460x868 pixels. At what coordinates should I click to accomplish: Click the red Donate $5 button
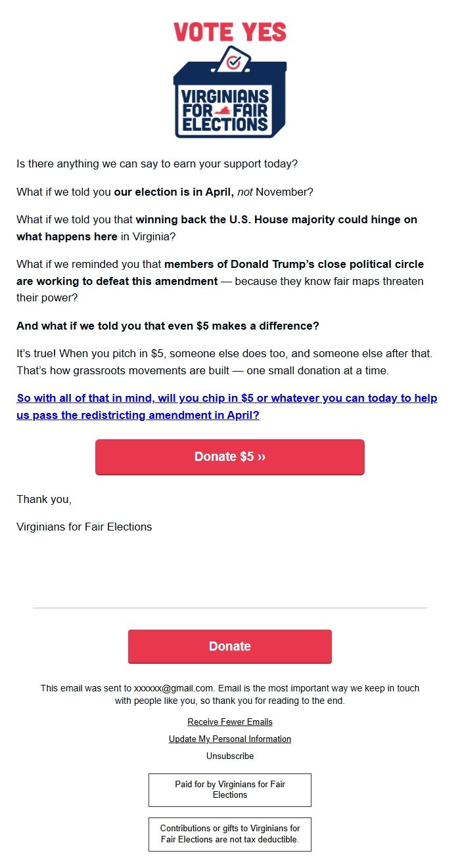pos(230,457)
